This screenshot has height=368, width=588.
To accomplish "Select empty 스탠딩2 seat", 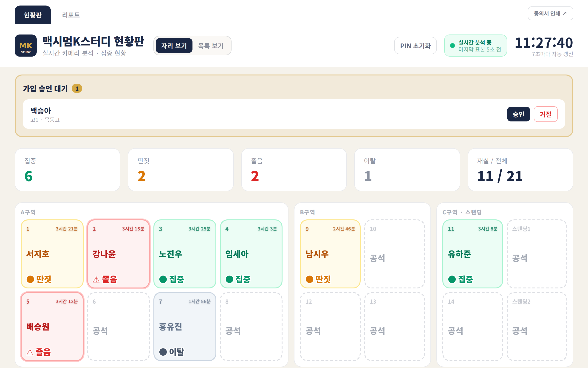I will pos(537,327).
